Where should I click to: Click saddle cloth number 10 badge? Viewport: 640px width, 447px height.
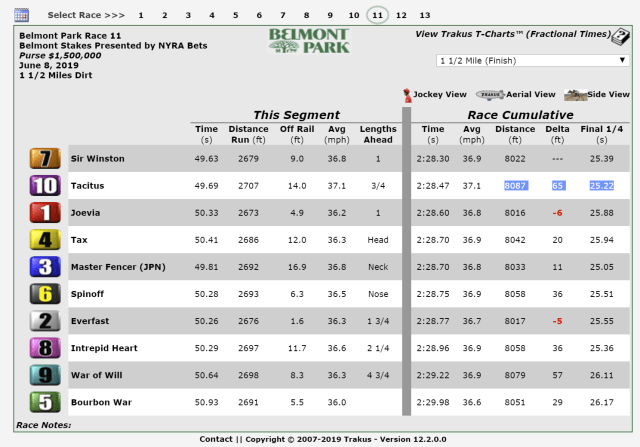pyautogui.click(x=45, y=186)
